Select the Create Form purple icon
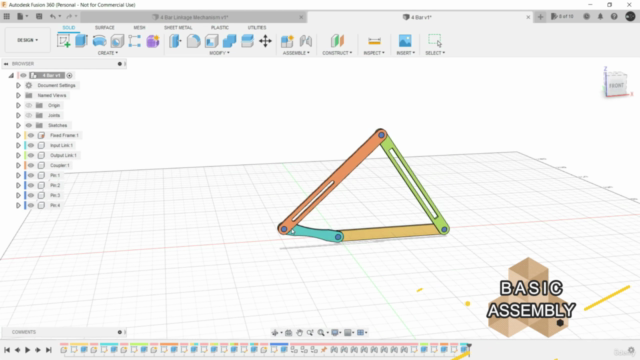Screen dimensions: 640x360 153,41
